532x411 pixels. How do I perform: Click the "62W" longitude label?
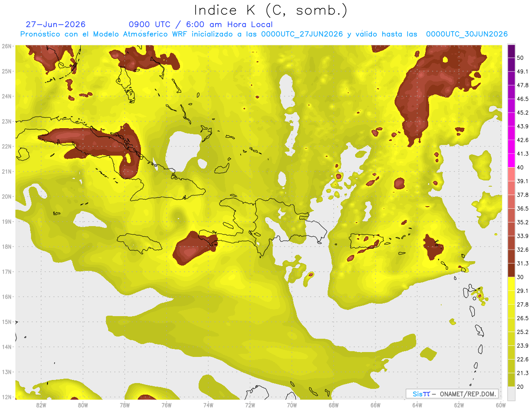coord(459,405)
